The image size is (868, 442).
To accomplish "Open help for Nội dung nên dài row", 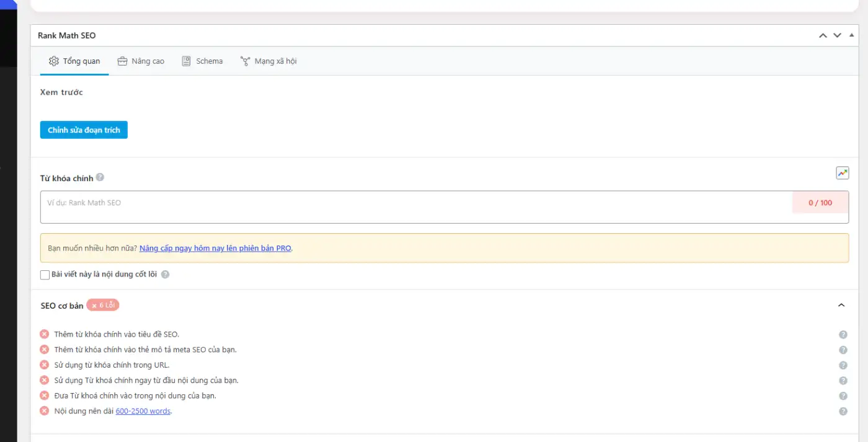I will click(x=843, y=411).
